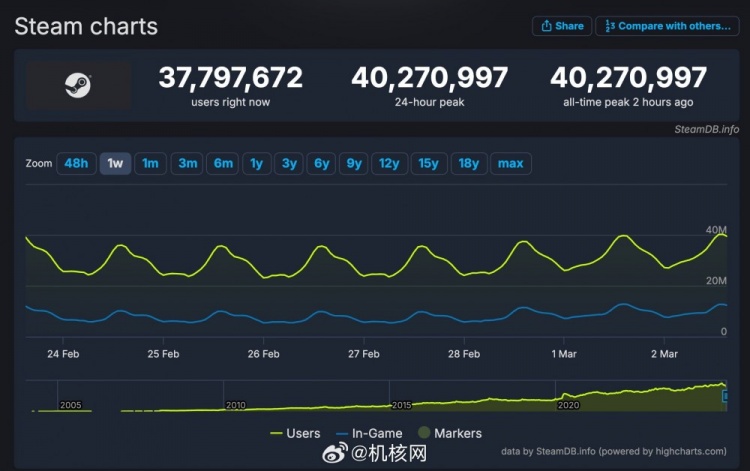Click 2020 on navigator timeline
750x471 pixels.
(568, 405)
